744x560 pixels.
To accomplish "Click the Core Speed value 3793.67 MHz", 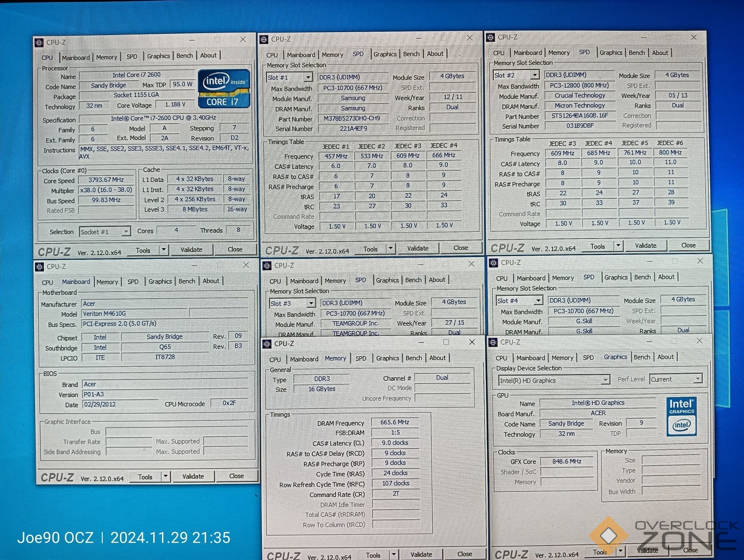I will point(106,180).
